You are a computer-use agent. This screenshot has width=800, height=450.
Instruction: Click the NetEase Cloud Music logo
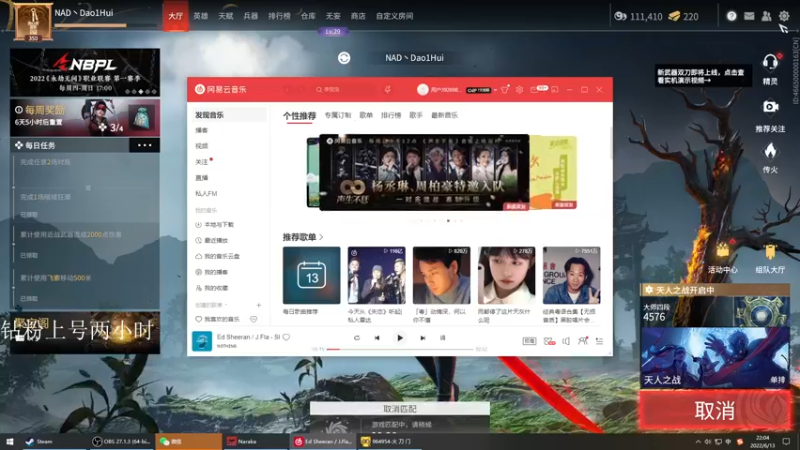(221, 89)
